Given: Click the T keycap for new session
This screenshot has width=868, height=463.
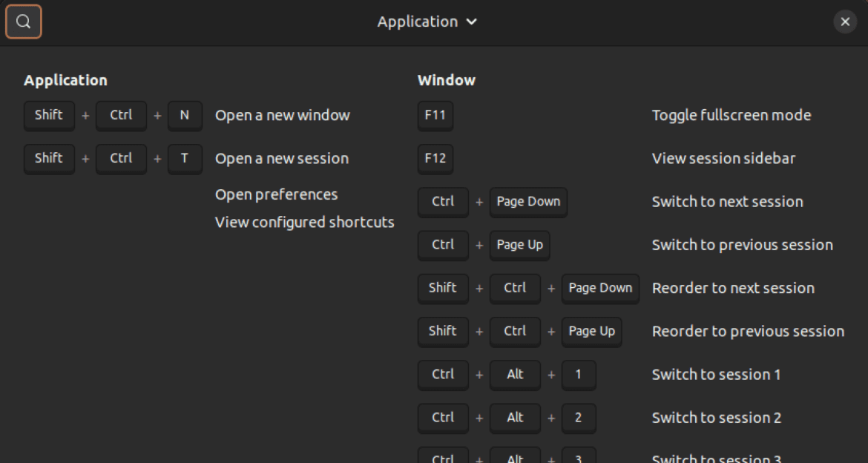Looking at the screenshot, I should (185, 159).
